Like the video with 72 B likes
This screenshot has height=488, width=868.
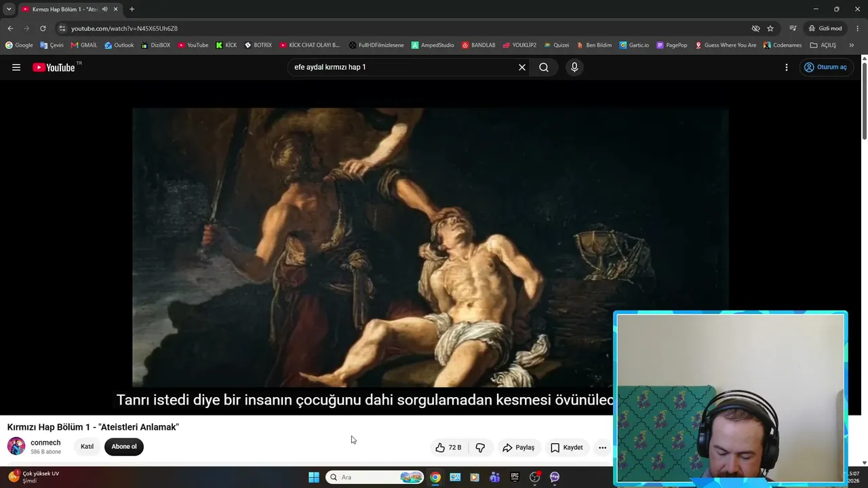(448, 447)
